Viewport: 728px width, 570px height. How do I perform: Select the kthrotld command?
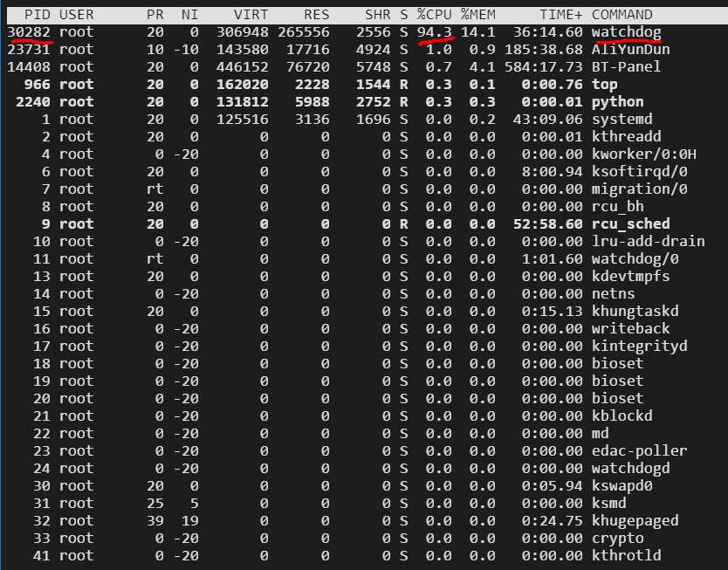(x=627, y=556)
